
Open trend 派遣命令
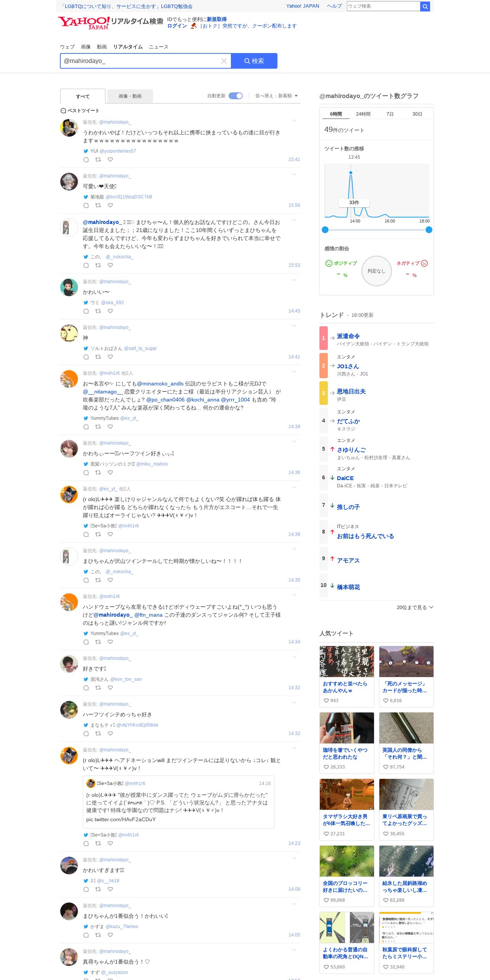tap(348, 336)
